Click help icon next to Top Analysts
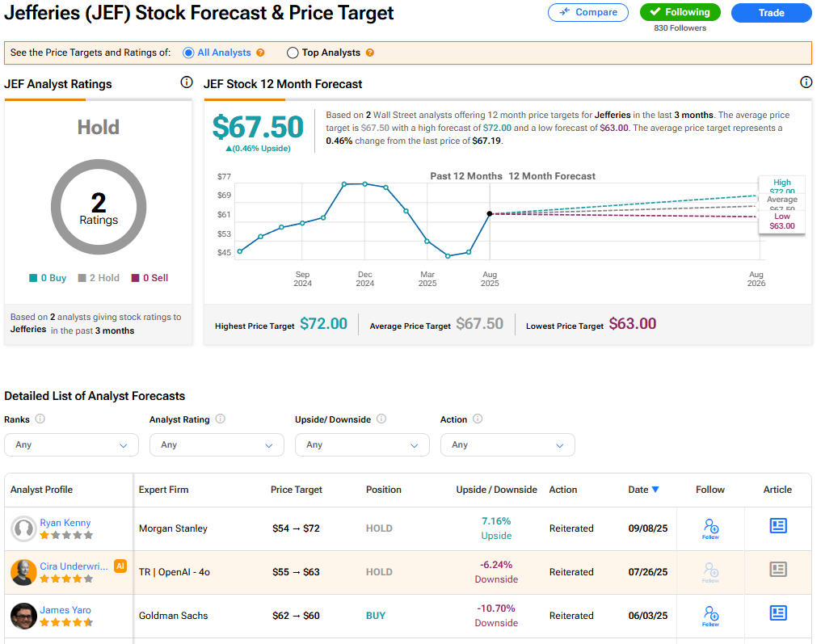The height and width of the screenshot is (644, 821). tap(370, 53)
